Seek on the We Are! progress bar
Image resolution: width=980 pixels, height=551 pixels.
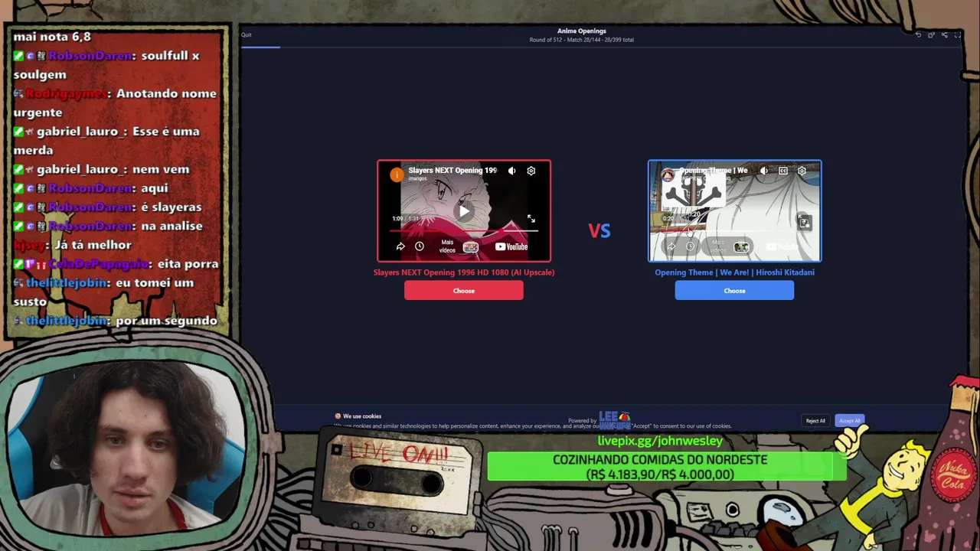(x=734, y=230)
